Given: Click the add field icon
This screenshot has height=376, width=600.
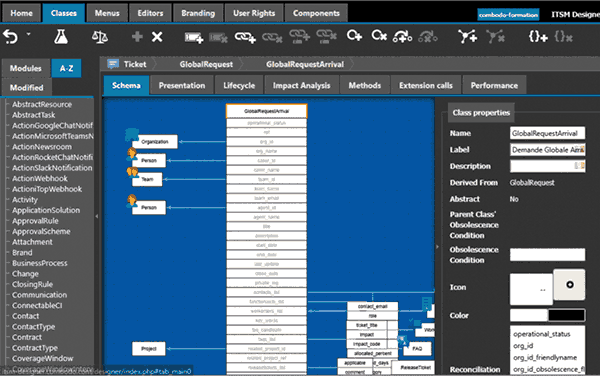Looking at the screenshot, I should 194,37.
